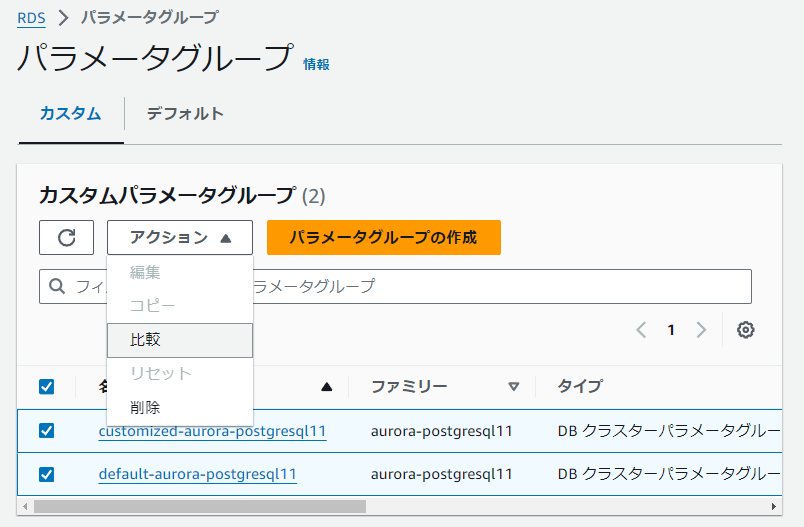Click the horizontal scrollbar thumb
This screenshot has width=804, height=527.
click(x=200, y=506)
